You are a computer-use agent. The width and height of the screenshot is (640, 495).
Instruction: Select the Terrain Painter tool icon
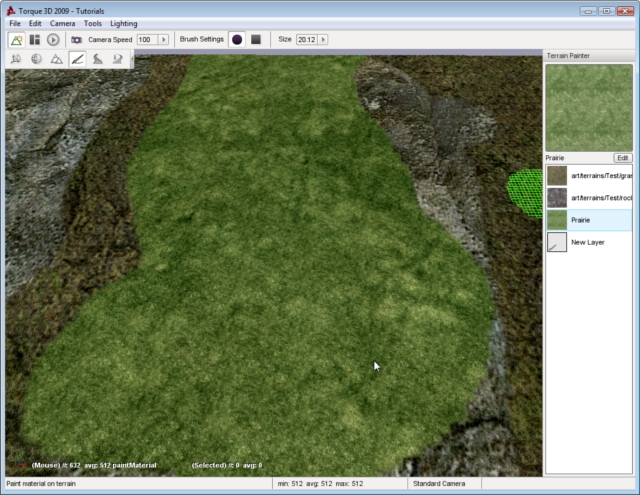pos(77,59)
